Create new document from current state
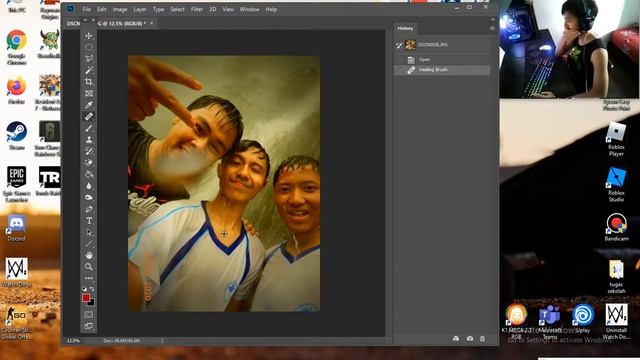The width and height of the screenshot is (640, 360). pos(456,339)
